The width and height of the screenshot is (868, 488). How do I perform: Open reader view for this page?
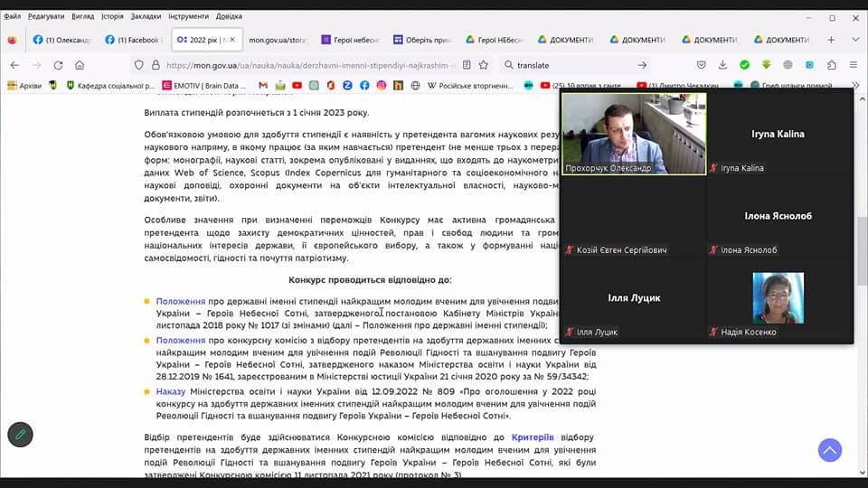(467, 65)
